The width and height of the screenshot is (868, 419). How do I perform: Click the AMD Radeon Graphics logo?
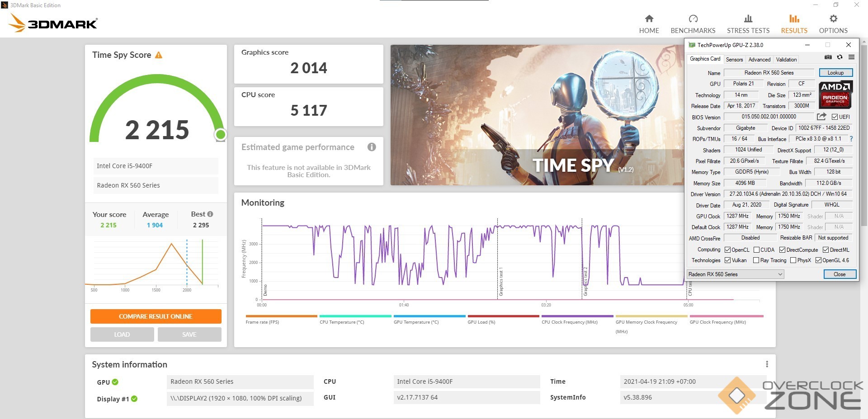click(835, 94)
